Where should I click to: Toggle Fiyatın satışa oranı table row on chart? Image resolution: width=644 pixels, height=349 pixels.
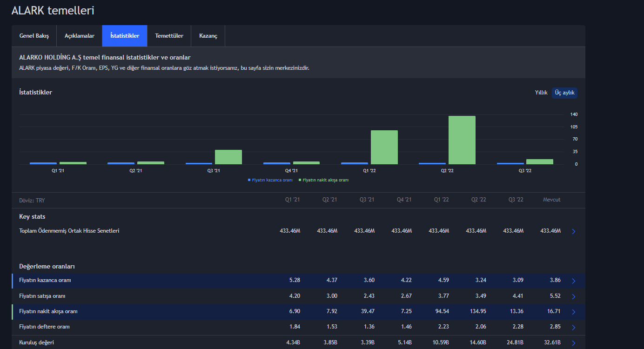click(x=298, y=296)
